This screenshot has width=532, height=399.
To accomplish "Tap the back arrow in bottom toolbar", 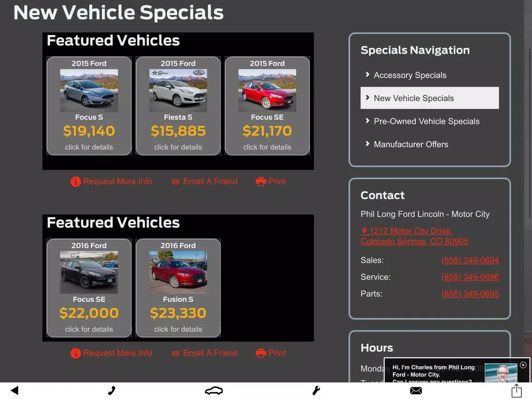I will (15, 391).
